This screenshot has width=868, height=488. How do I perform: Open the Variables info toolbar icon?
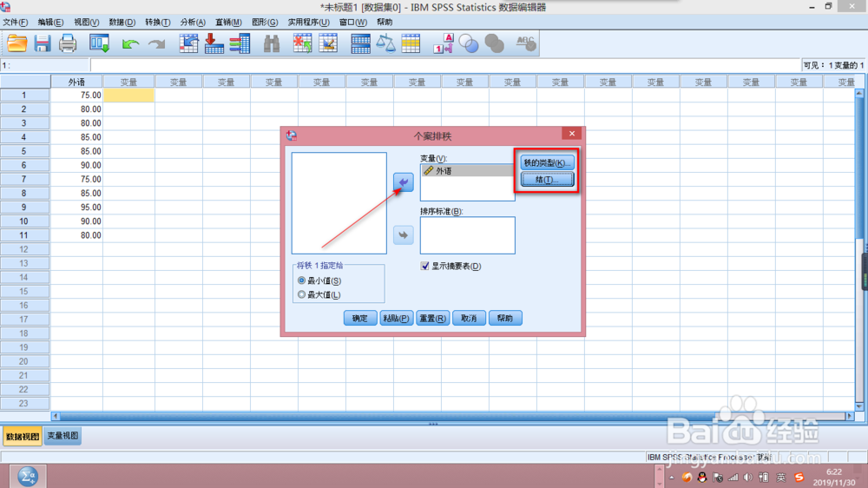coord(240,43)
